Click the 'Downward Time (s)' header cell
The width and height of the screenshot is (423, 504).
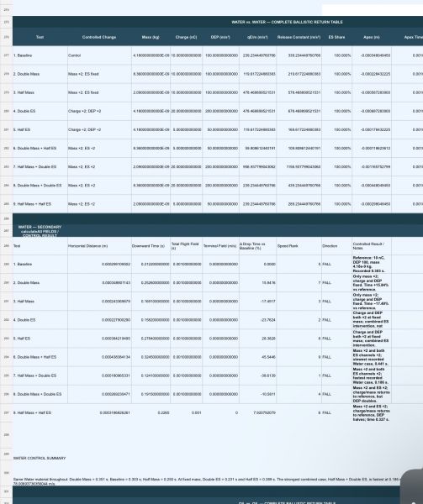151,246
